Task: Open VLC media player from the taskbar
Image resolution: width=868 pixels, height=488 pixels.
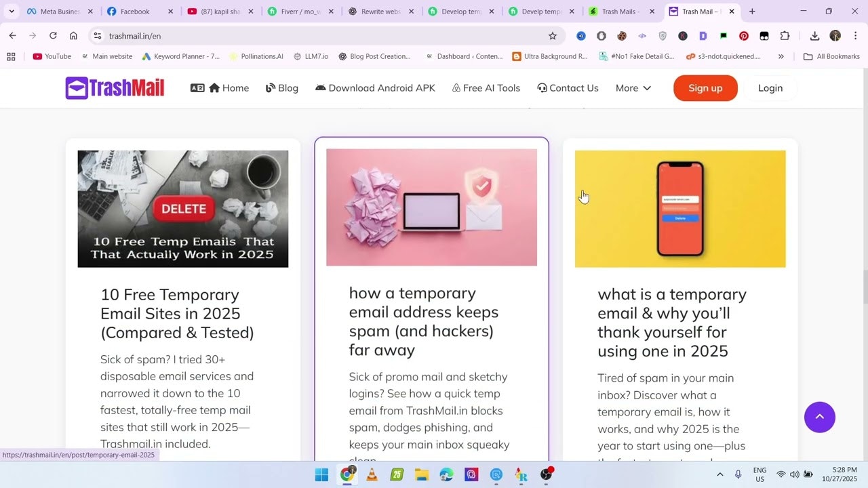Action: [372, 474]
